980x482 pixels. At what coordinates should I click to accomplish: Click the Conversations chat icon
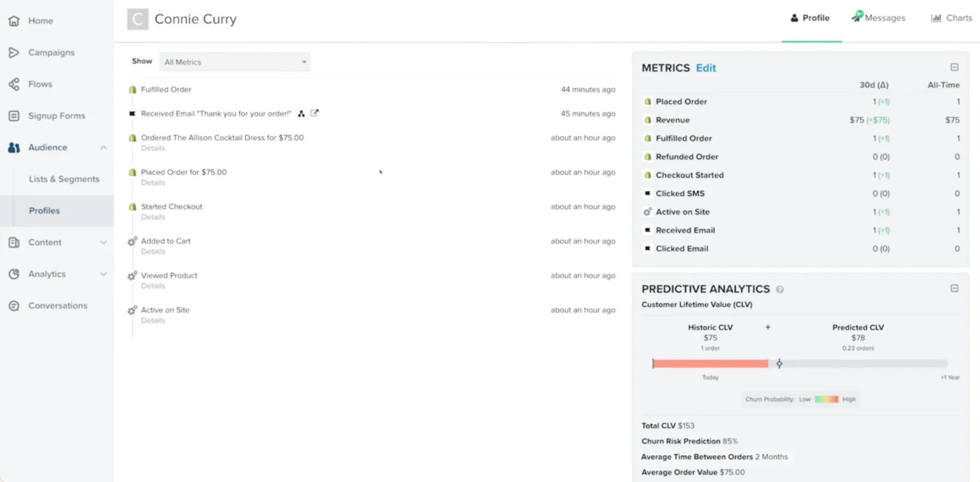pyautogui.click(x=14, y=306)
